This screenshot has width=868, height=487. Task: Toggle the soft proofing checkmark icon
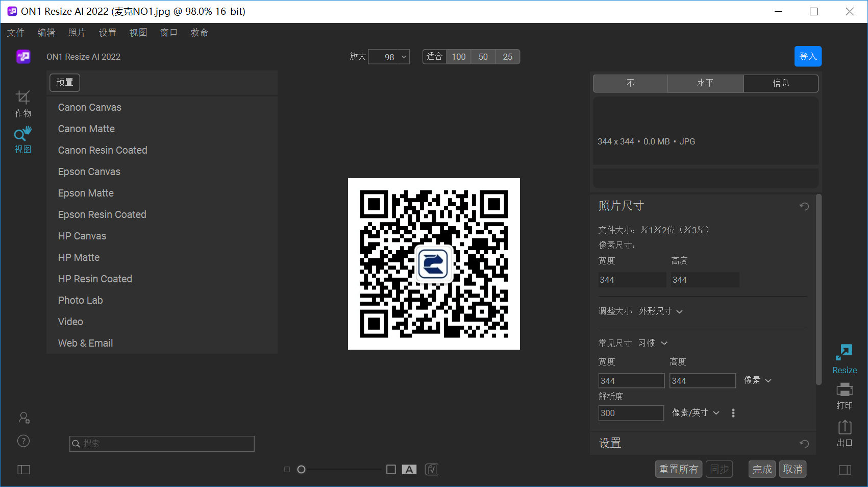[432, 470]
